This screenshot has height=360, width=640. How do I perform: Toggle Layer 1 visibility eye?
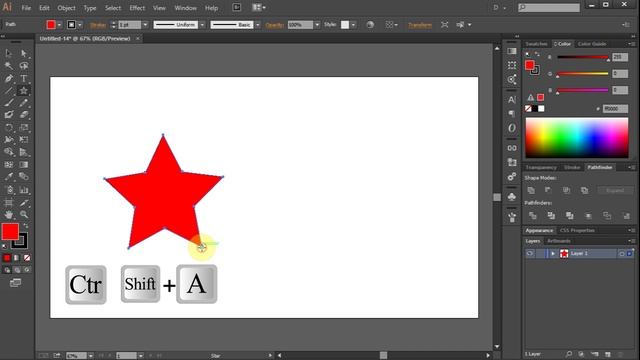pos(530,253)
